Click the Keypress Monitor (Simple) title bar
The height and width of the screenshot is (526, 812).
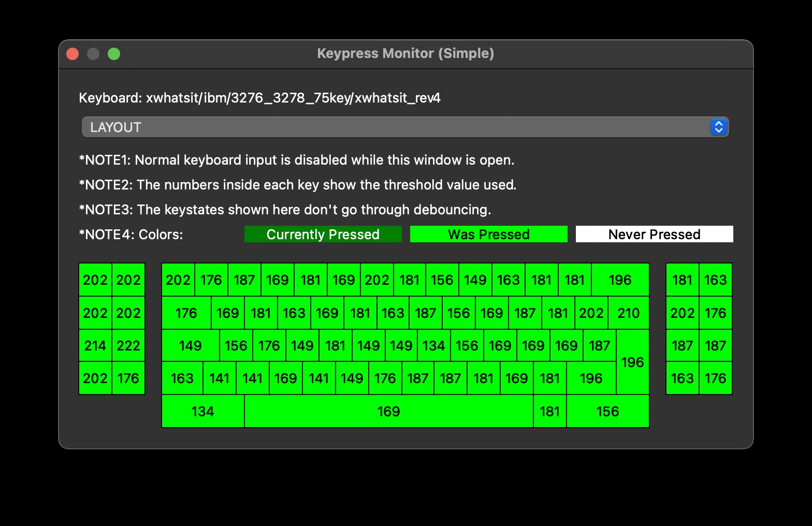click(405, 54)
